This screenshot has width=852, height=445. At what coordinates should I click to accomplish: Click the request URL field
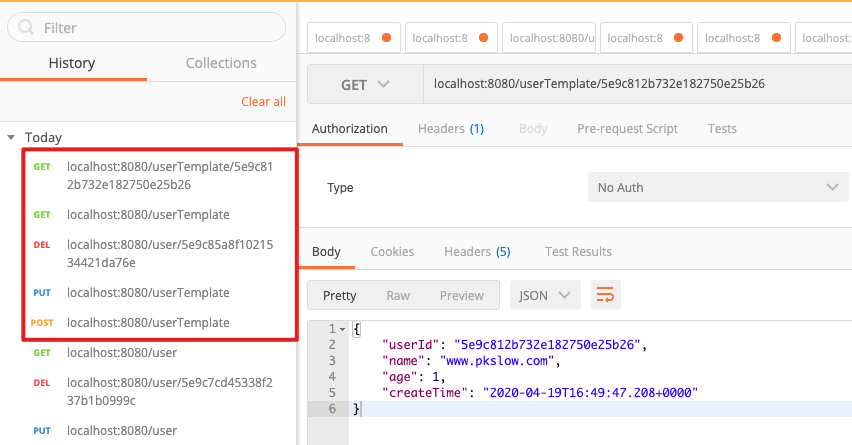[x=637, y=84]
